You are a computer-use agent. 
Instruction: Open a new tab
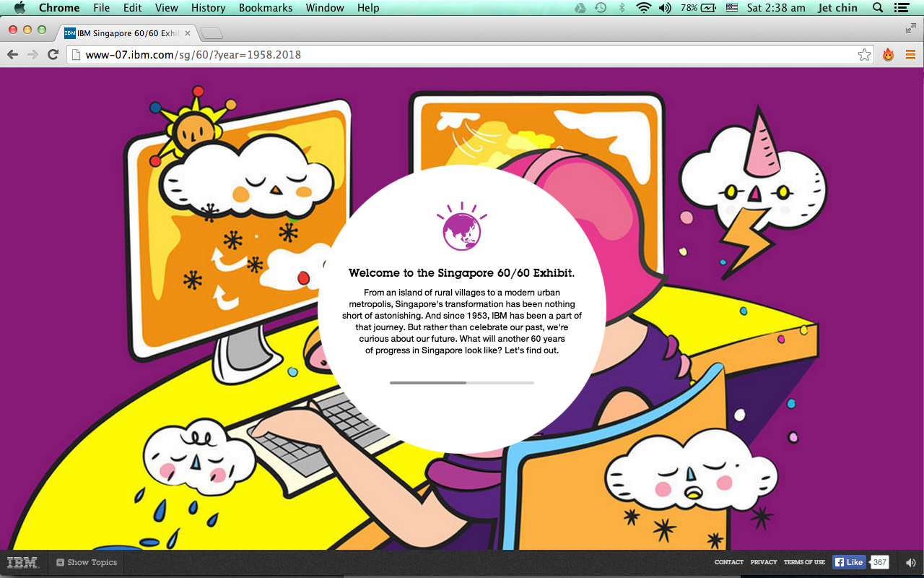[x=212, y=33]
